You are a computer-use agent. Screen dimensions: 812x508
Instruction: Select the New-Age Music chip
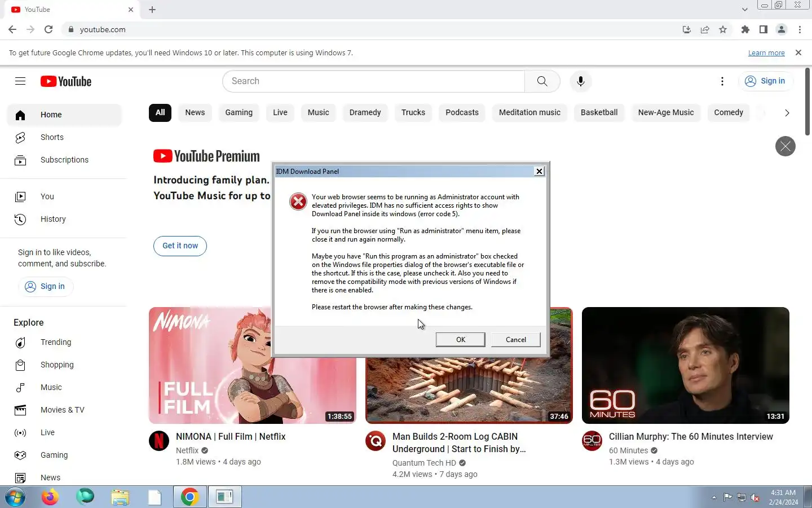coord(666,112)
